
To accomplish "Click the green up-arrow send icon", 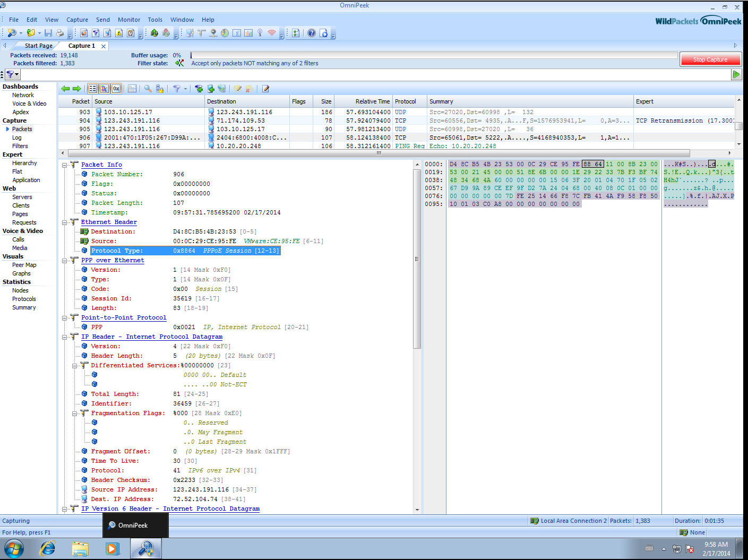I will pyautogui.click(x=154, y=33).
